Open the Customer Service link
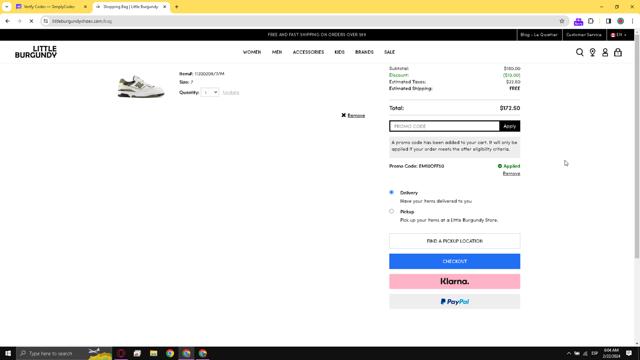 (584, 35)
